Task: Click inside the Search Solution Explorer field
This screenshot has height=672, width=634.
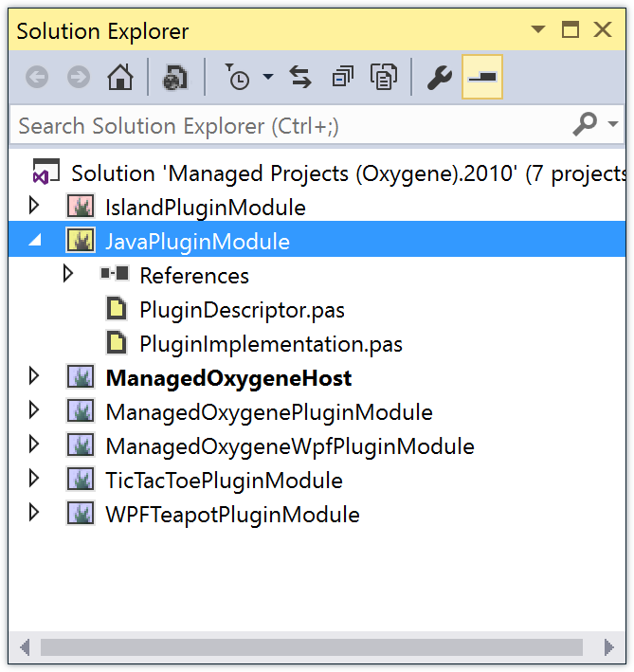Action: point(291,125)
